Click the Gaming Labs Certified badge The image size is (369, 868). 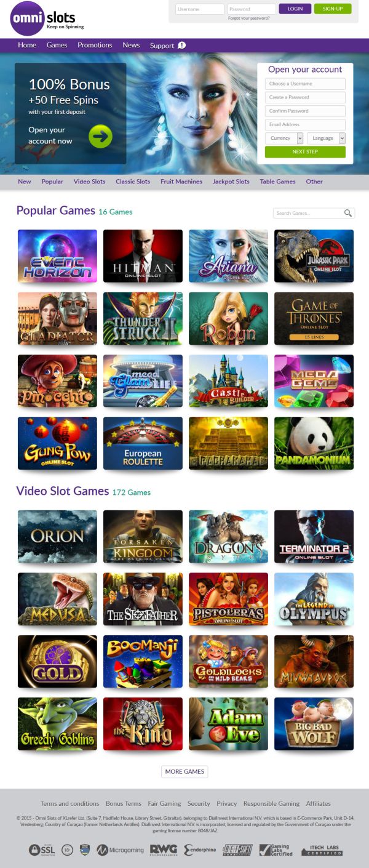(276, 850)
